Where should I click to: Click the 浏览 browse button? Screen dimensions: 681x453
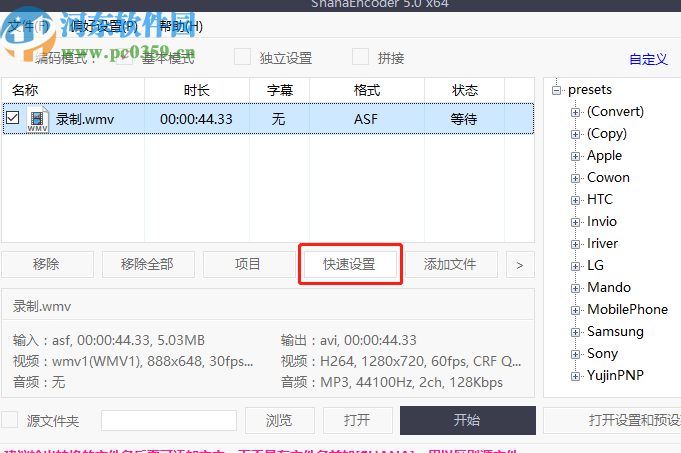click(280, 420)
